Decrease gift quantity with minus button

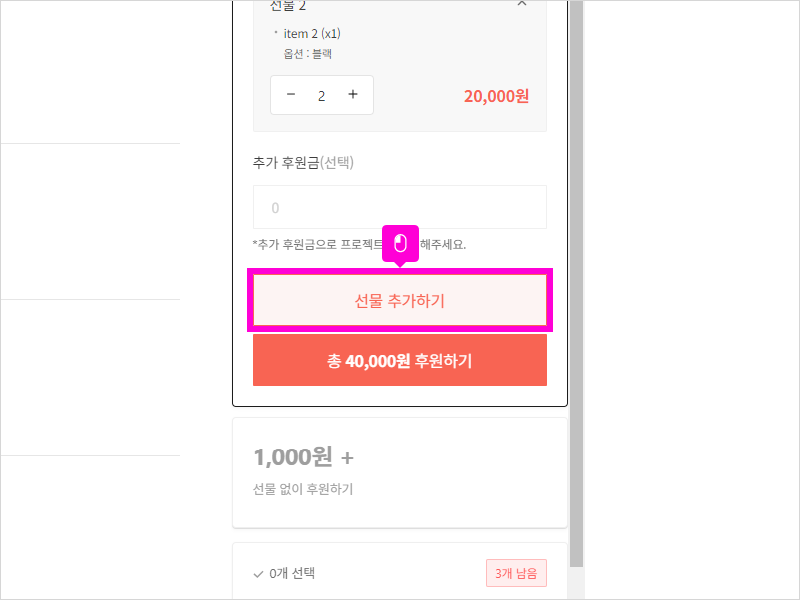[x=291, y=95]
